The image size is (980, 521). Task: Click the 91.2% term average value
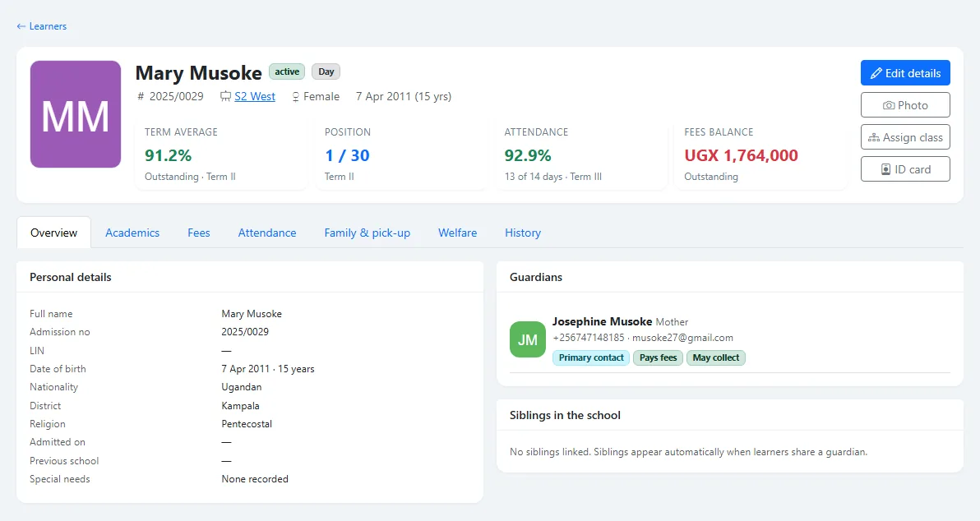pyautogui.click(x=168, y=155)
